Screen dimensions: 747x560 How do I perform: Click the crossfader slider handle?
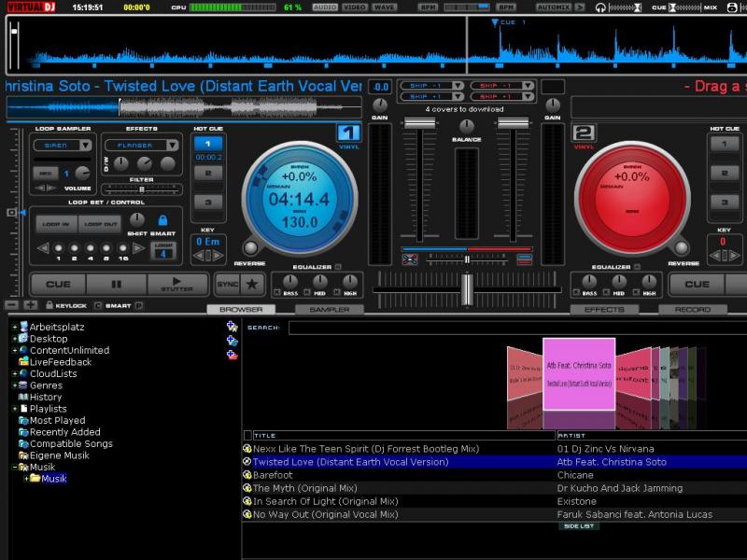click(466, 290)
